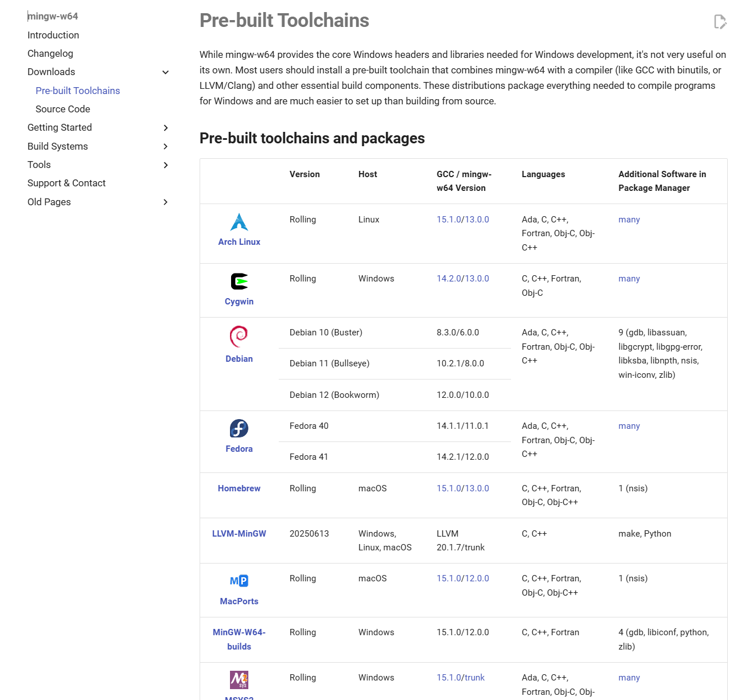Click 'LLVM 20.1.7/trunk' cell
This screenshot has width=745, height=700.
[x=461, y=541]
